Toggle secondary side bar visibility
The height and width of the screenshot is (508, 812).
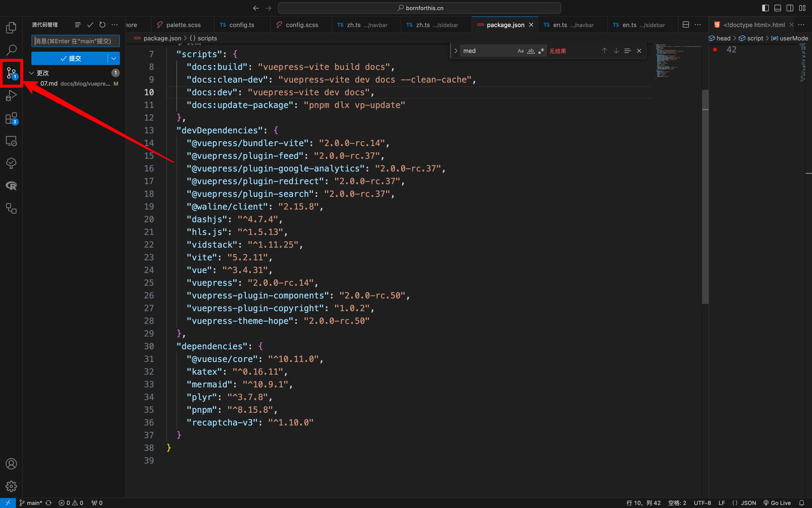790,8
